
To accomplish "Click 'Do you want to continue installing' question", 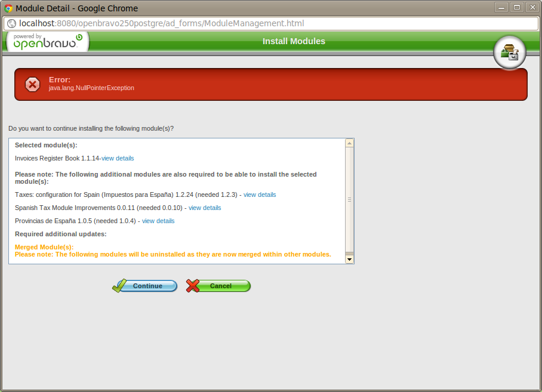I will tap(91, 128).
